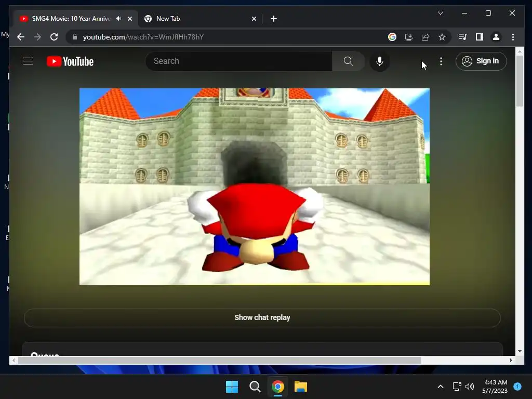The image size is (532, 399).
Task: Open the network tray icon
Action: (457, 387)
